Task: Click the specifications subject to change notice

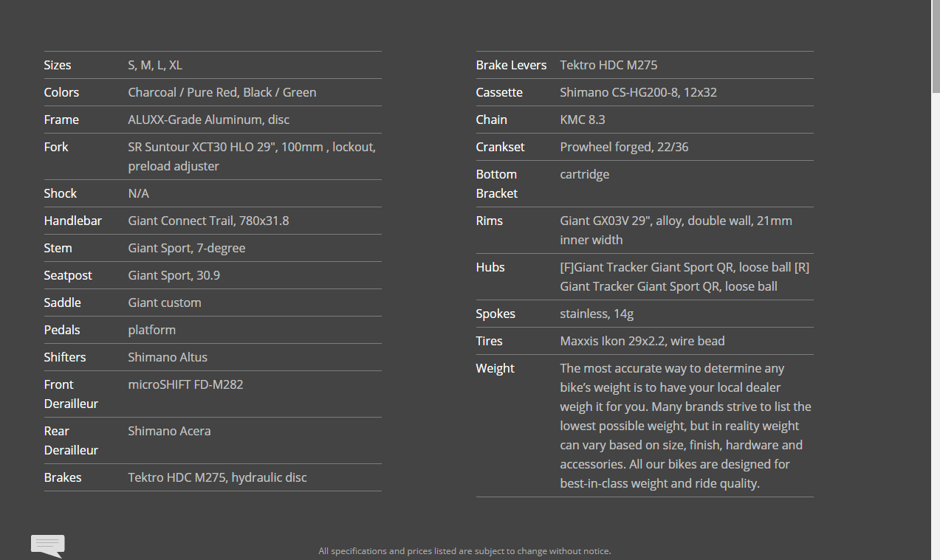Action: [464, 551]
